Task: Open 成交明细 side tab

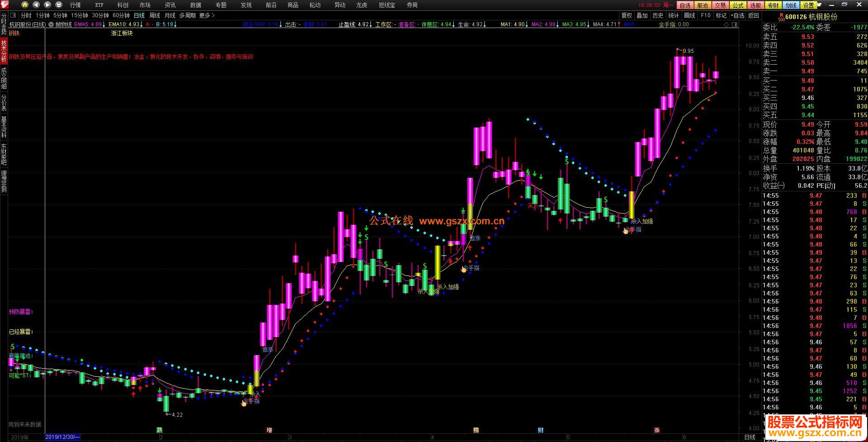Action: (4, 78)
